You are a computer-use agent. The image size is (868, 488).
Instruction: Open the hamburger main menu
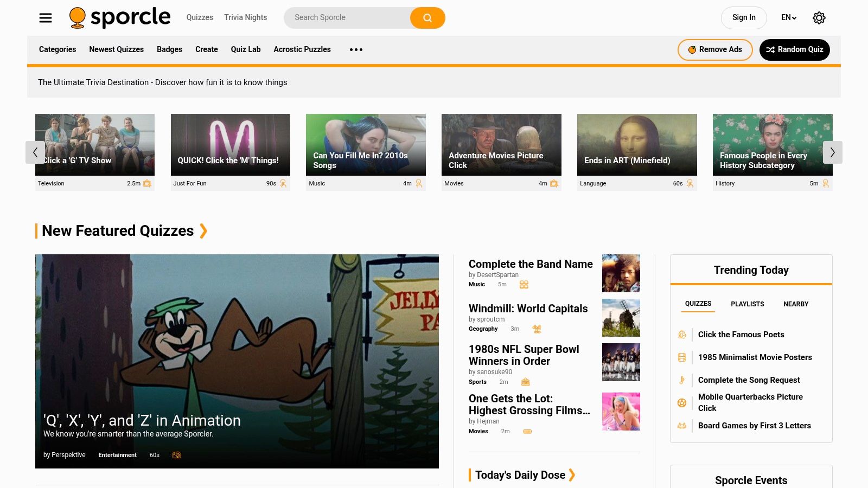[46, 18]
